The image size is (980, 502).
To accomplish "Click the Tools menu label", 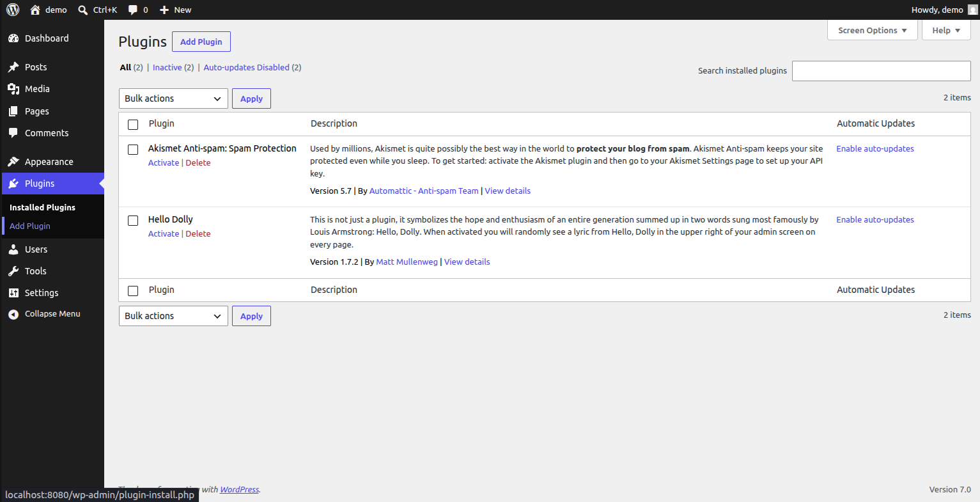I will click(x=36, y=271).
